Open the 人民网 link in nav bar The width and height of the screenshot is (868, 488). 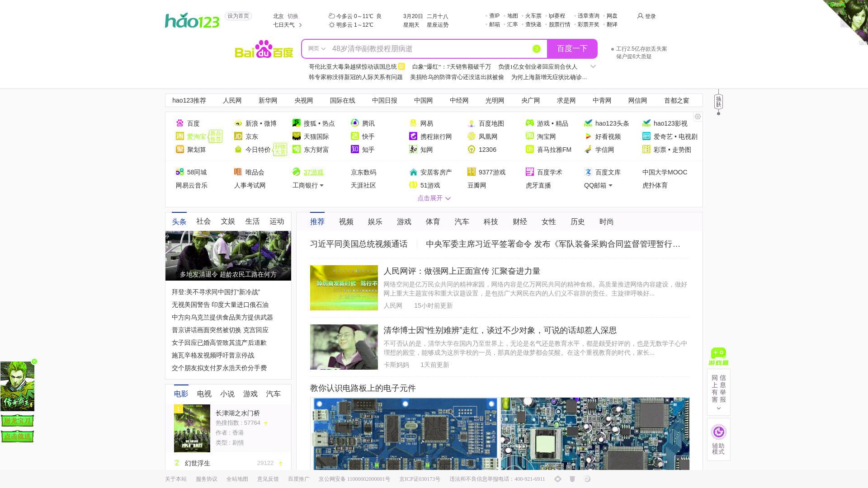click(x=232, y=100)
